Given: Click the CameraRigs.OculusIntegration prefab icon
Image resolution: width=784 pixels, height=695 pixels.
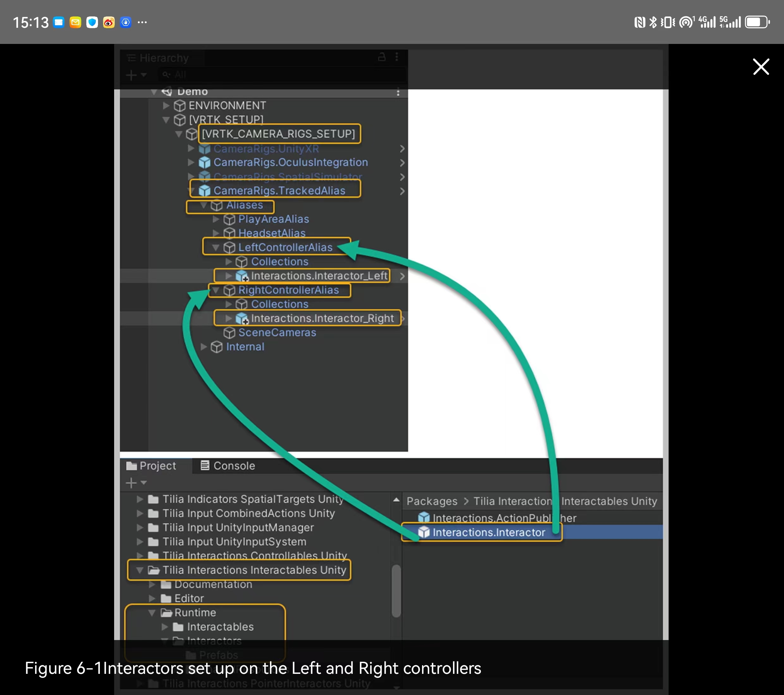Looking at the screenshot, I should click(205, 163).
